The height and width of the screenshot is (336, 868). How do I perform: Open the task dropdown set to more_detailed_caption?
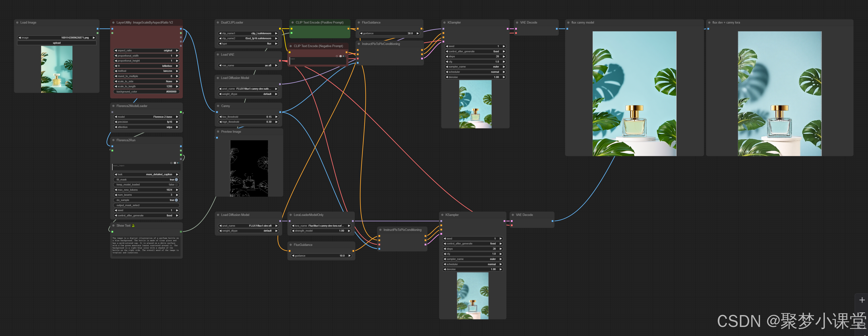click(147, 174)
